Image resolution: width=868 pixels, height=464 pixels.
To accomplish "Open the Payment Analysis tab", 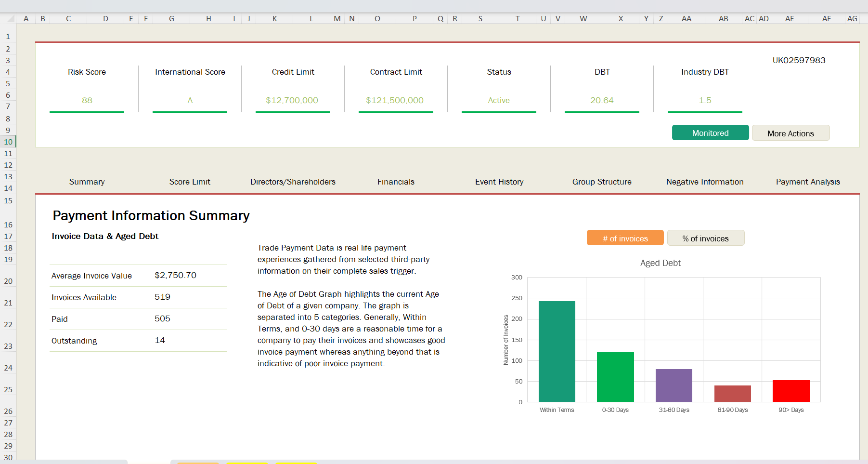I will (x=808, y=182).
